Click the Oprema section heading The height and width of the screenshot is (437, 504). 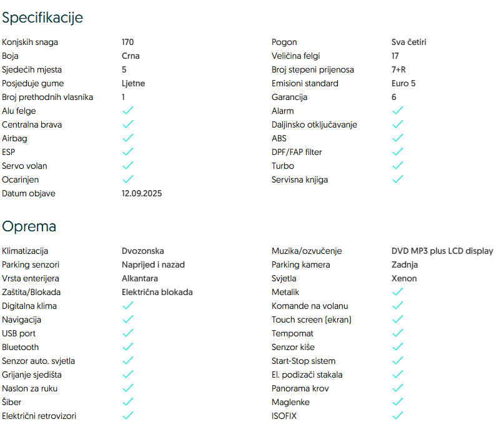click(29, 226)
